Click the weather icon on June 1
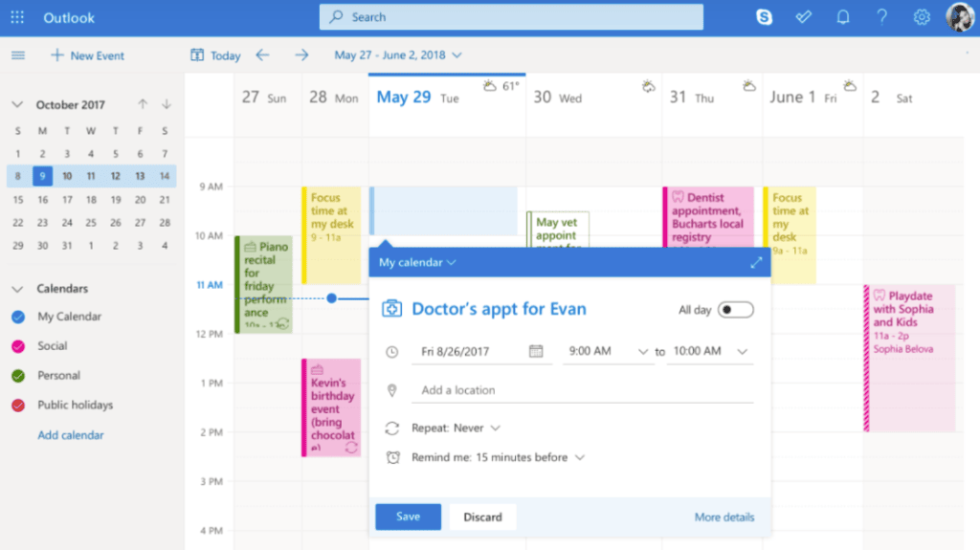The width and height of the screenshot is (980, 550). point(850,86)
